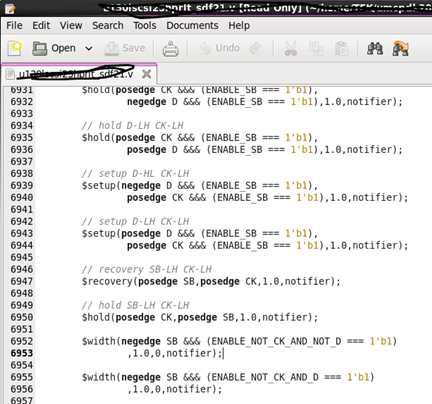The height and width of the screenshot is (404, 432).
Task: Create a new document with the New icon
Action: [15, 48]
